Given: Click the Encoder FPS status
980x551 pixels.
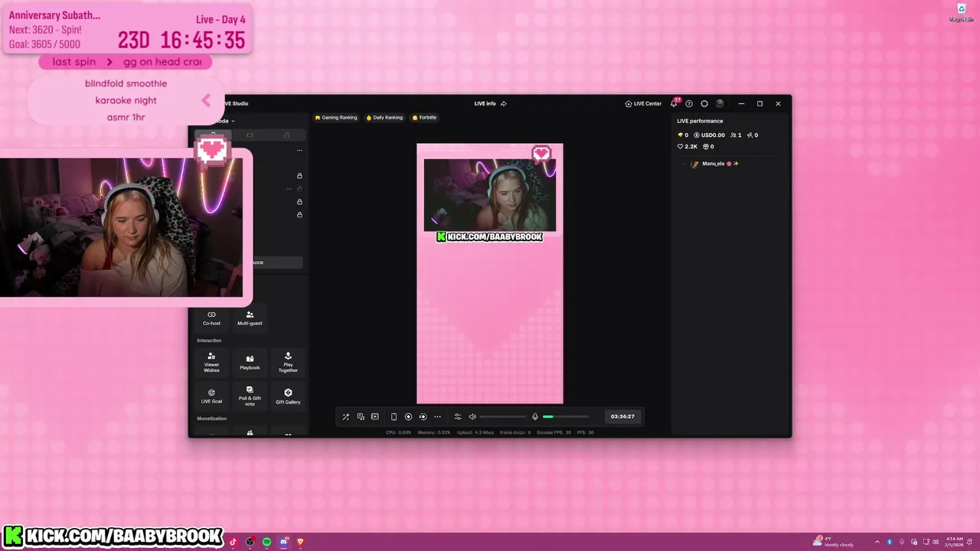Looking at the screenshot, I should [554, 432].
